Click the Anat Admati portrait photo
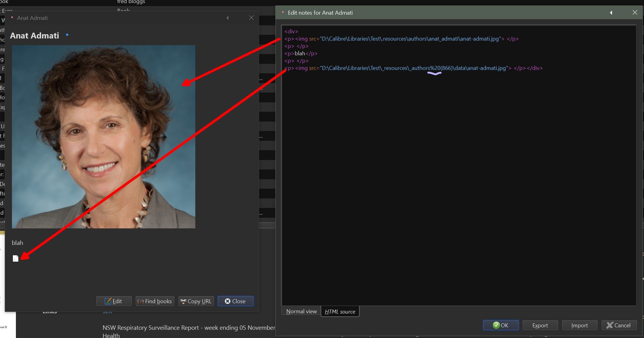This screenshot has width=644, height=338. (x=103, y=136)
